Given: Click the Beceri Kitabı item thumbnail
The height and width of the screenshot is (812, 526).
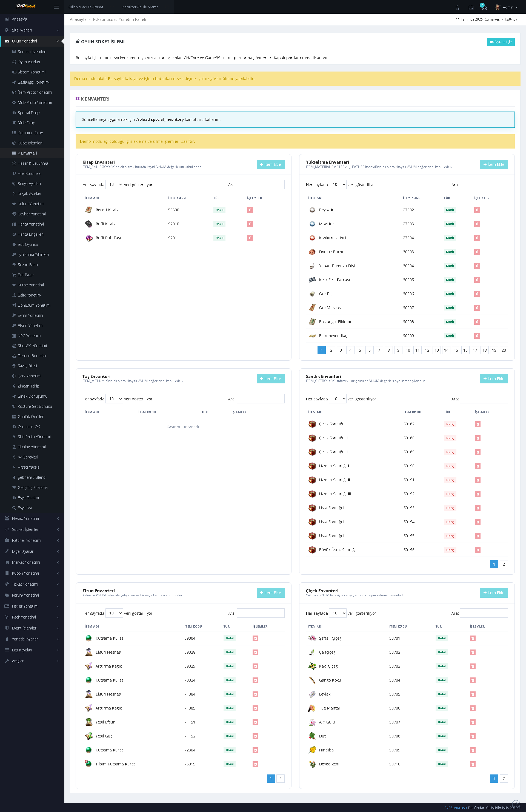Looking at the screenshot, I should [x=89, y=210].
